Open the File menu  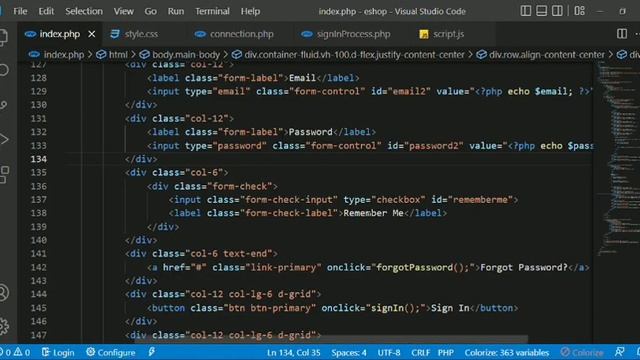(x=20, y=11)
